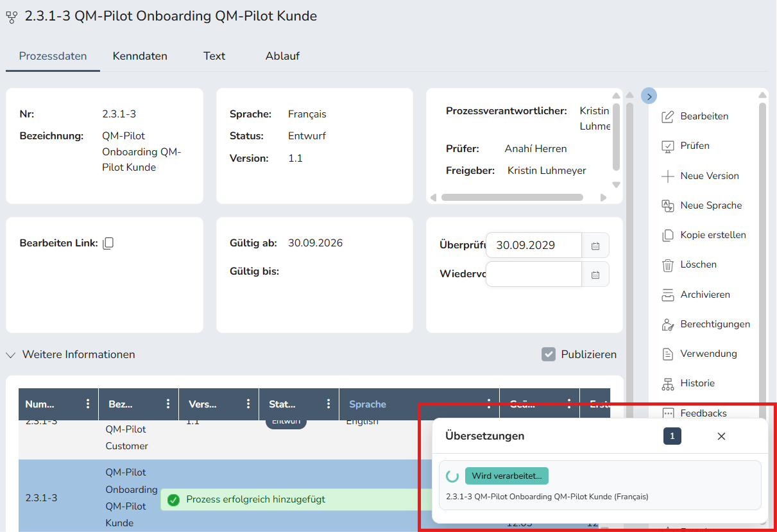Toggle the Publizieren checkbox
Viewport: 777px width, 532px height.
pyautogui.click(x=548, y=354)
